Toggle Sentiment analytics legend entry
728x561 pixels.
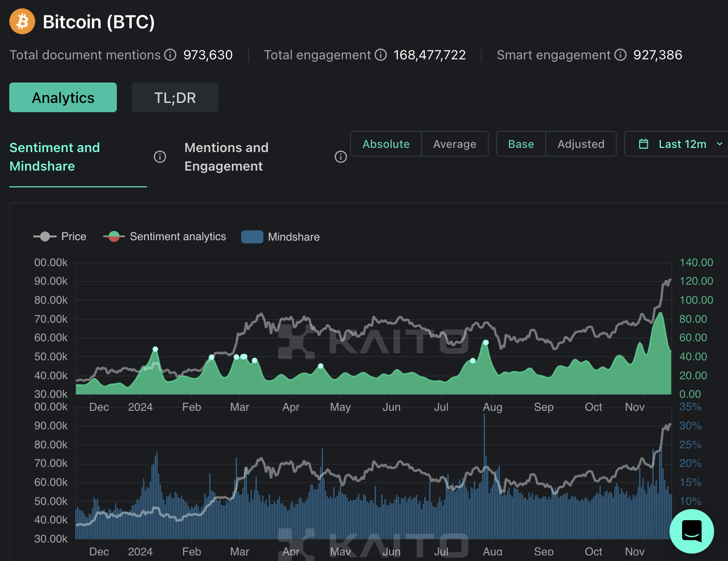(x=165, y=236)
